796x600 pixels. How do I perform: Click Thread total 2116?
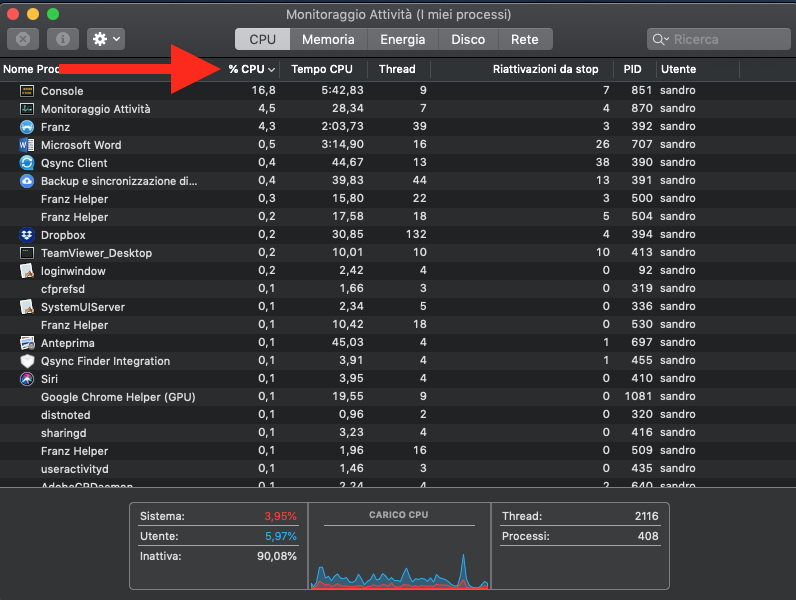point(646,516)
